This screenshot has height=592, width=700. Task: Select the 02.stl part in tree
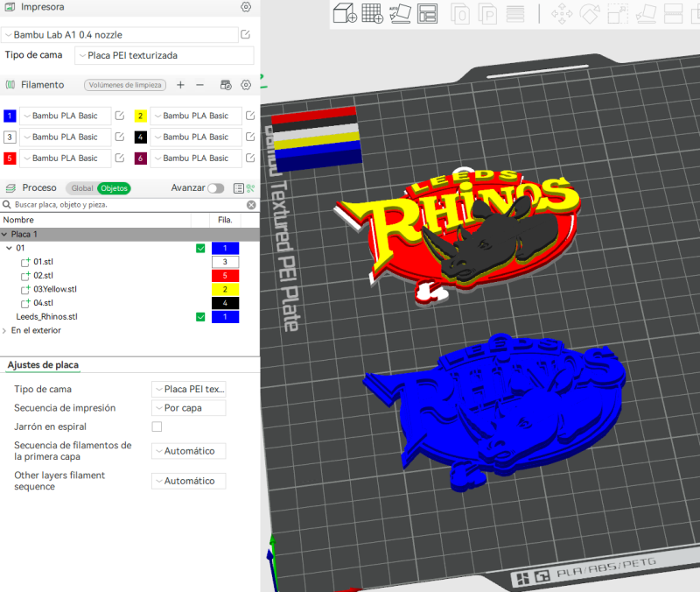pos(43,276)
